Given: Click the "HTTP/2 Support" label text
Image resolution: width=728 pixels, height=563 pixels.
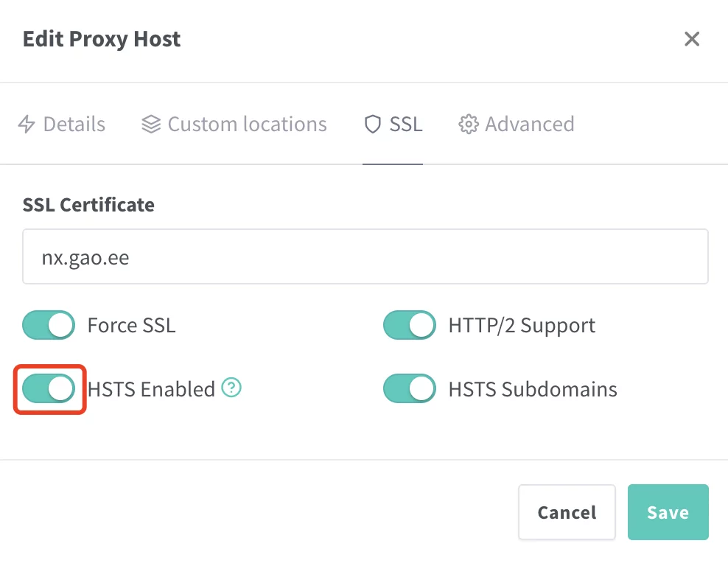Looking at the screenshot, I should pyautogui.click(x=522, y=325).
